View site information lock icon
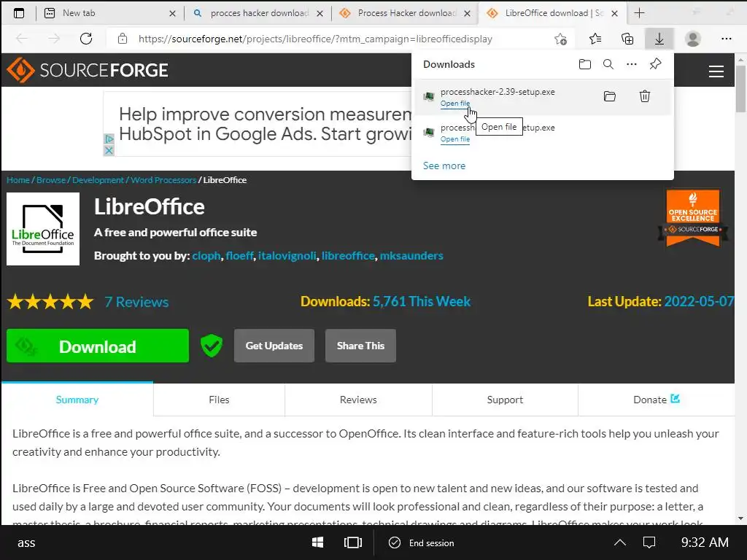The height and width of the screenshot is (560, 747). [123, 39]
